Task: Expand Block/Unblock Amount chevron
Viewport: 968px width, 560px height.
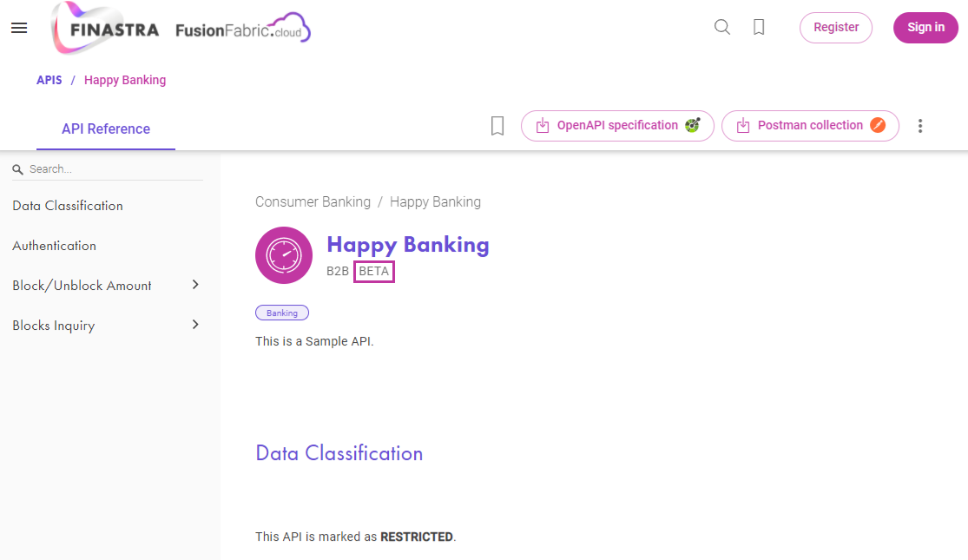Action: [x=195, y=285]
